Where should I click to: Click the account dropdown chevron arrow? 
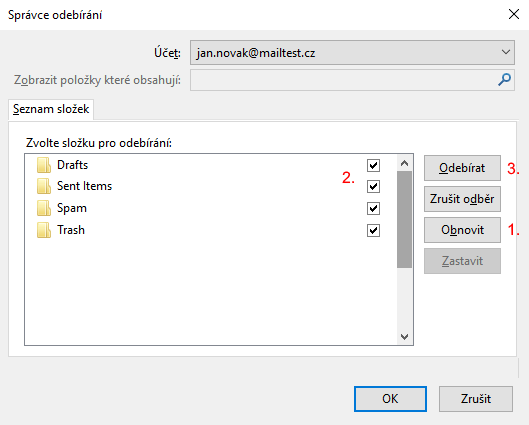tap(505, 52)
